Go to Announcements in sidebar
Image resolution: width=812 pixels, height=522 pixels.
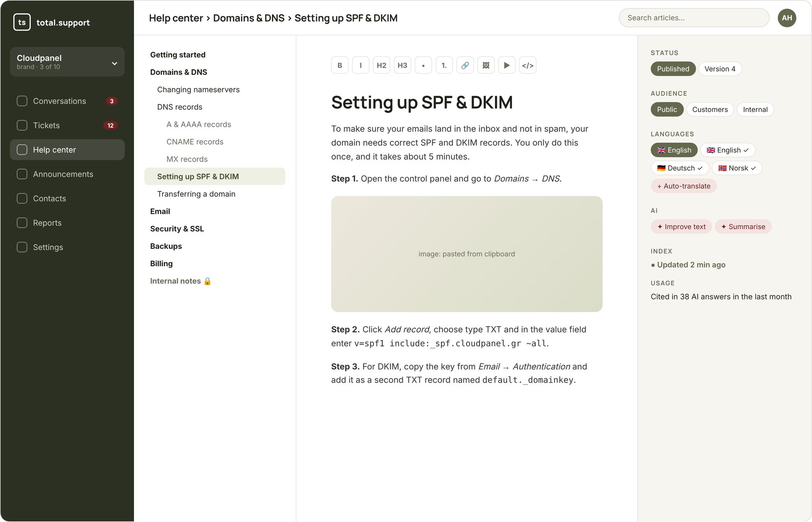[67, 174]
